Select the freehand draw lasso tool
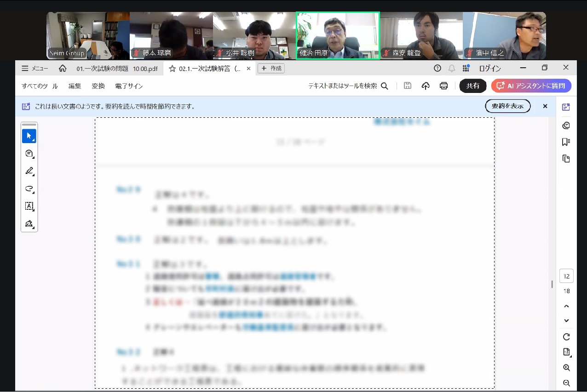The height and width of the screenshot is (392, 587). [x=29, y=189]
